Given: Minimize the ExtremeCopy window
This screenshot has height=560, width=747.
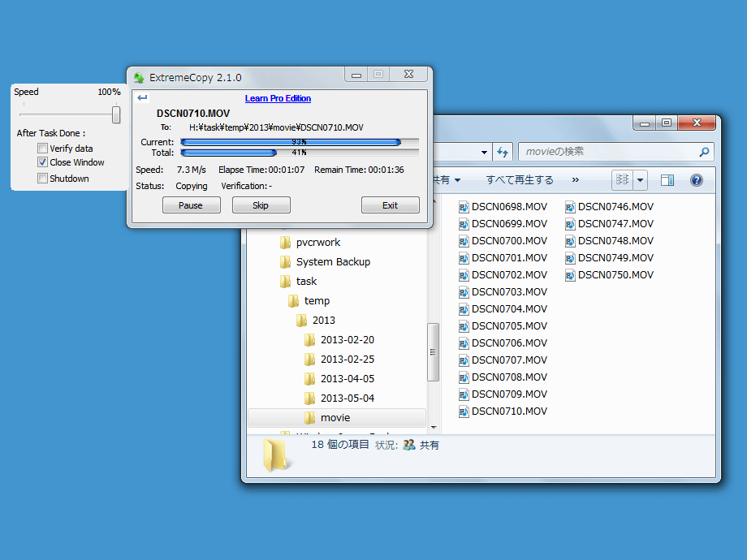Looking at the screenshot, I should click(356, 75).
